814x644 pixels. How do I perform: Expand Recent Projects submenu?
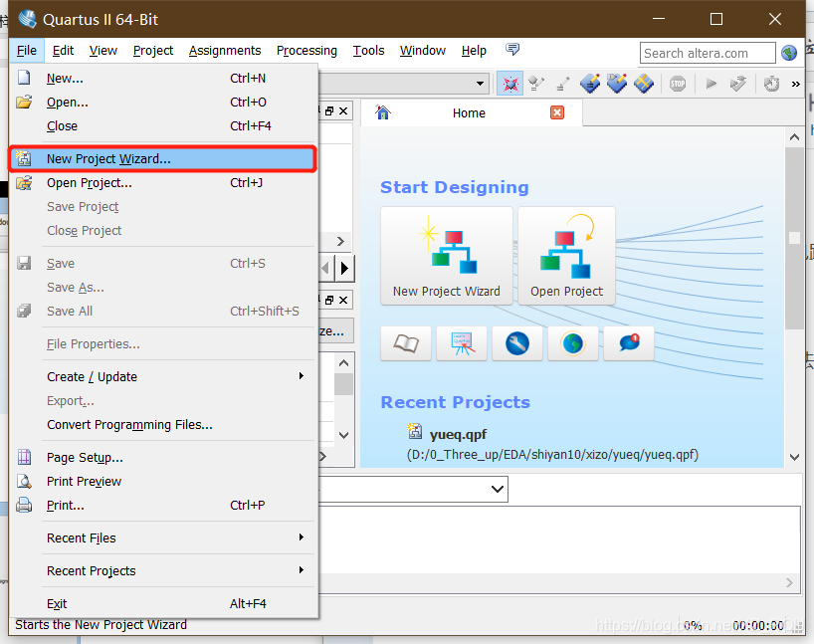(162, 570)
